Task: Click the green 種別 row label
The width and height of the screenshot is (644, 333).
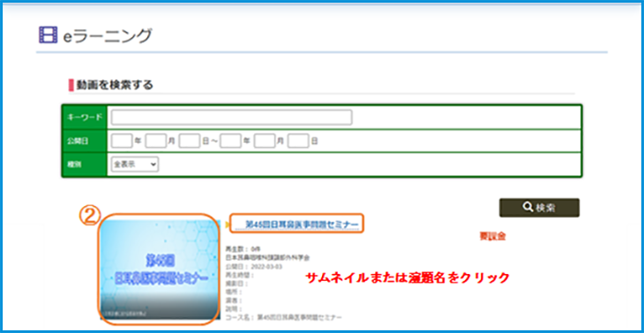Action: pos(84,165)
